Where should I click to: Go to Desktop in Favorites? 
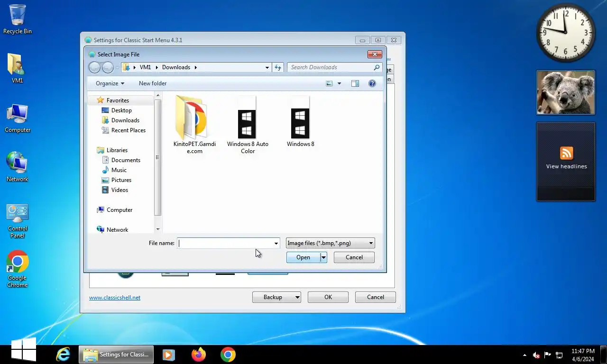pos(121,110)
